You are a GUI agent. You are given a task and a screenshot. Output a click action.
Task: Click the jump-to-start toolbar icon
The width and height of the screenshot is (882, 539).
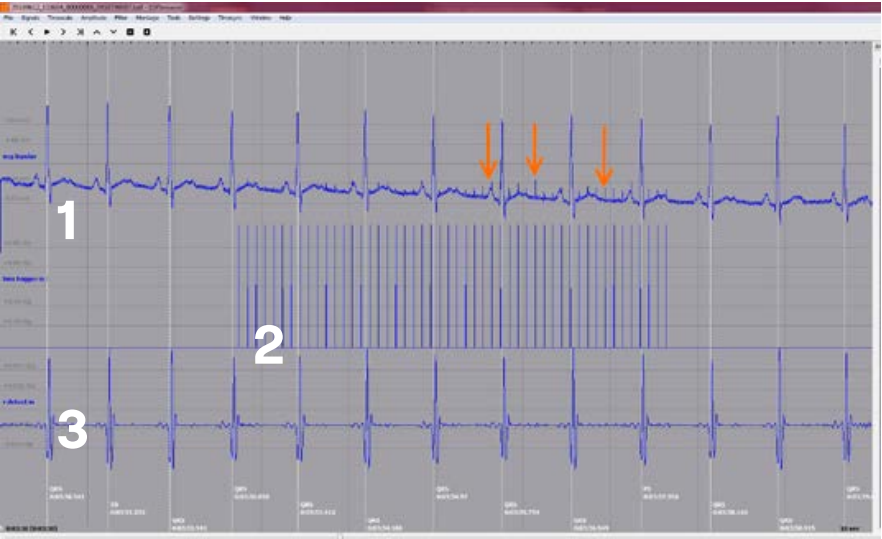pyautogui.click(x=13, y=32)
